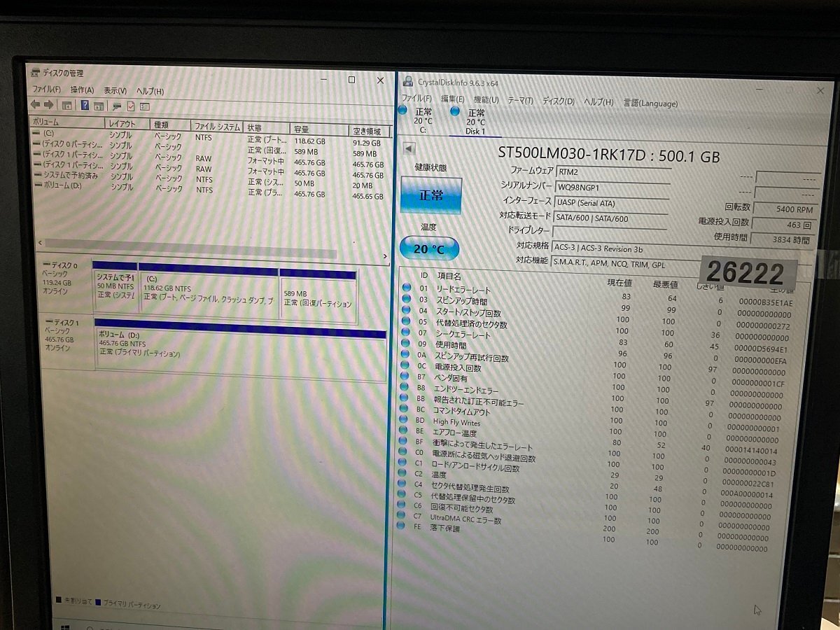Click the checkmark properties icon in Disk Management toolbar

(131, 106)
